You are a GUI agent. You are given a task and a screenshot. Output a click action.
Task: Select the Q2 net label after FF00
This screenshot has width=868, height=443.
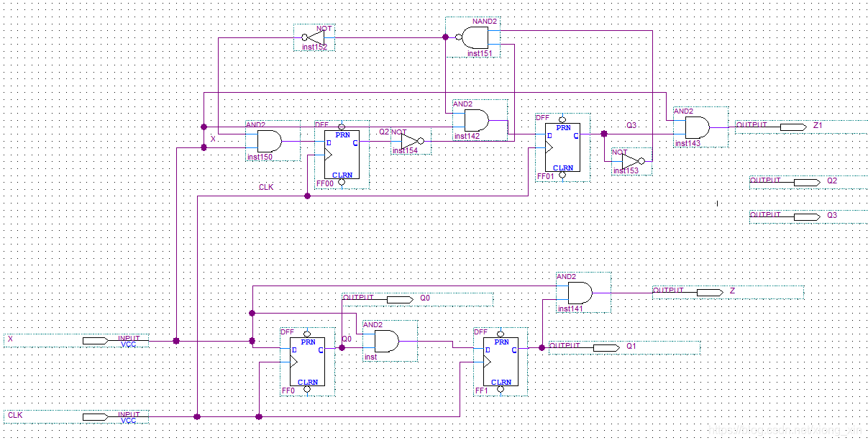coord(384,132)
